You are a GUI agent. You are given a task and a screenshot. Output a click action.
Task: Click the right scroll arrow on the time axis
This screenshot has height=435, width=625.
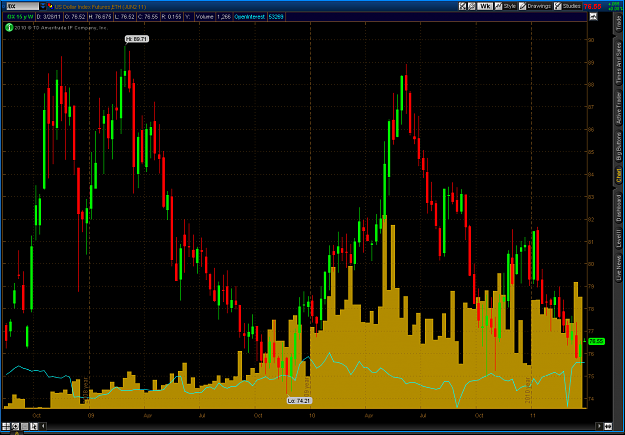tap(599, 426)
